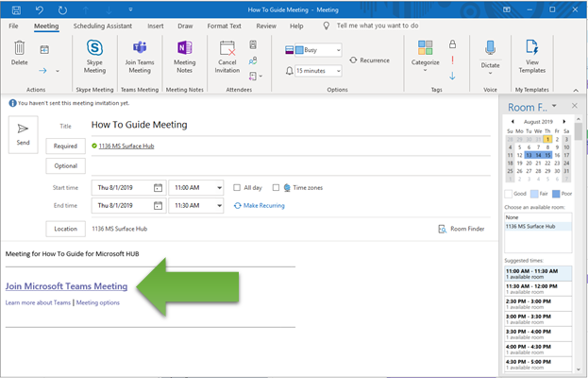Switch to Scheduling Assistant tab

(102, 26)
